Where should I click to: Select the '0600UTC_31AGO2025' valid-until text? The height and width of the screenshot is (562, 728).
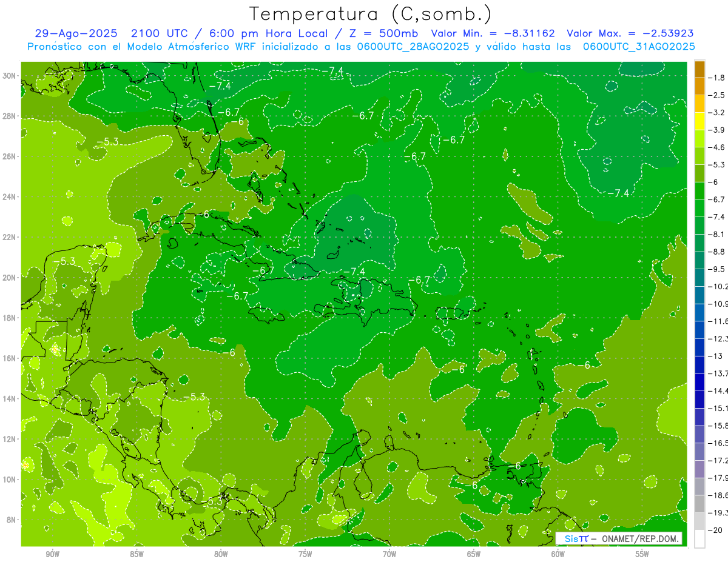(x=639, y=46)
